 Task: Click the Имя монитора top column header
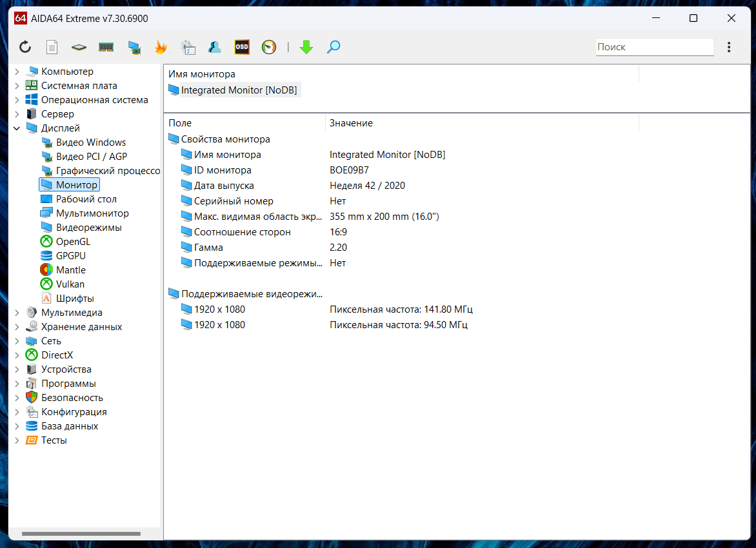coord(401,74)
